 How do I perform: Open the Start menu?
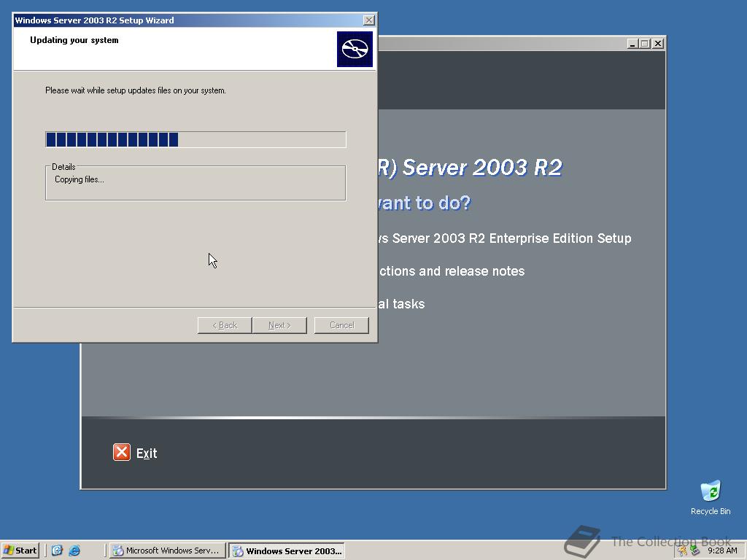[20, 551]
